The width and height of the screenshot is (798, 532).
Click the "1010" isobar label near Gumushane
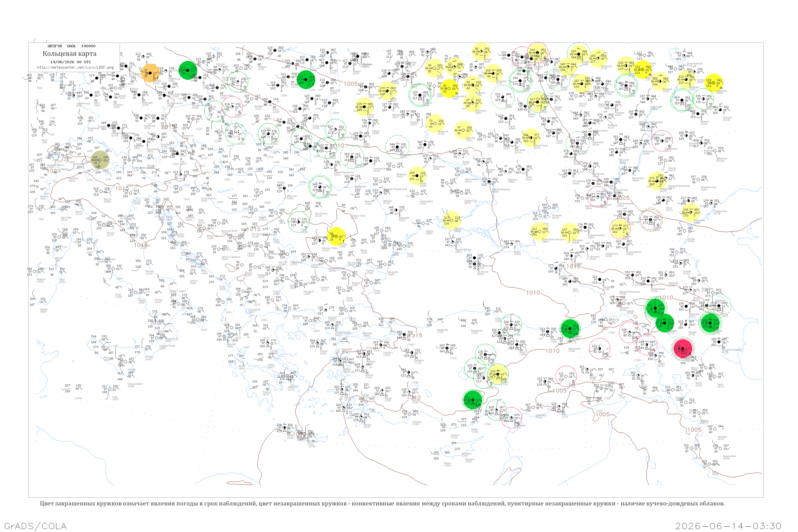tap(552, 351)
